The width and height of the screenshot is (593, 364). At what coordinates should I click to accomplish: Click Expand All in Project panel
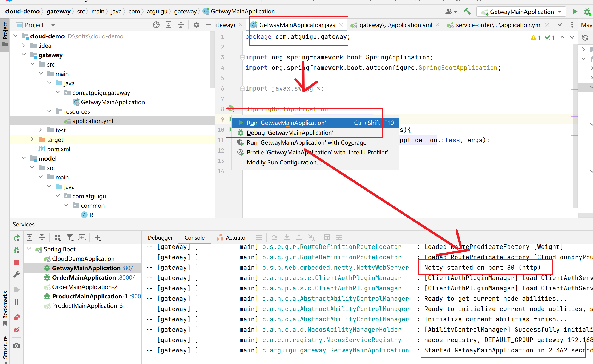[168, 24]
